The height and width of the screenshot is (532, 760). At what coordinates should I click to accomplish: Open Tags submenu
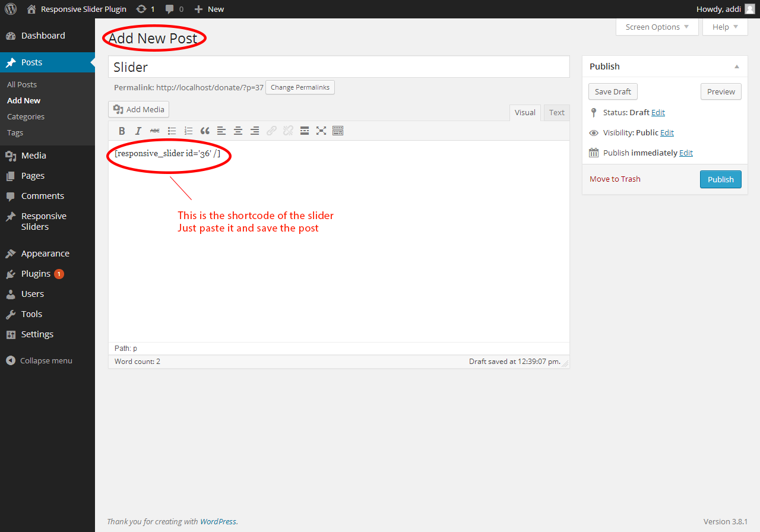[15, 133]
